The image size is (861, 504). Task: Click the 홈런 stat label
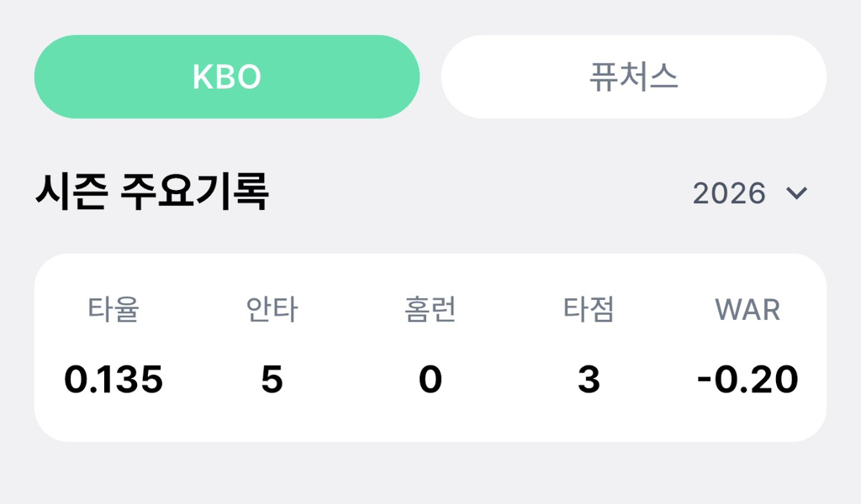coord(430,309)
